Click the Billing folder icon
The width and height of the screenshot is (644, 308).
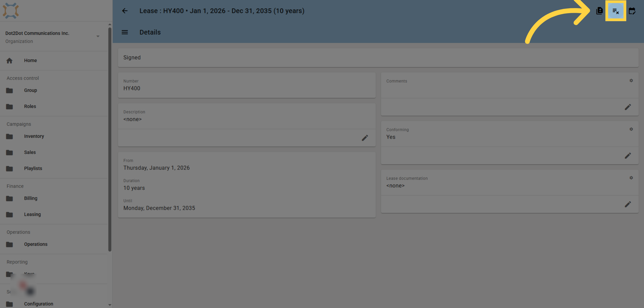coord(9,198)
